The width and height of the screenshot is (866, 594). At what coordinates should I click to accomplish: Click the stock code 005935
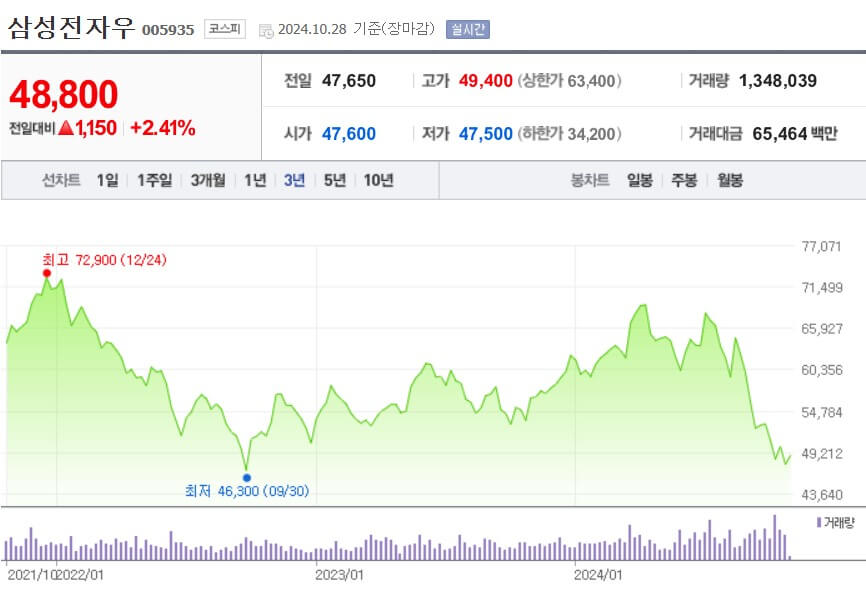click(x=168, y=30)
